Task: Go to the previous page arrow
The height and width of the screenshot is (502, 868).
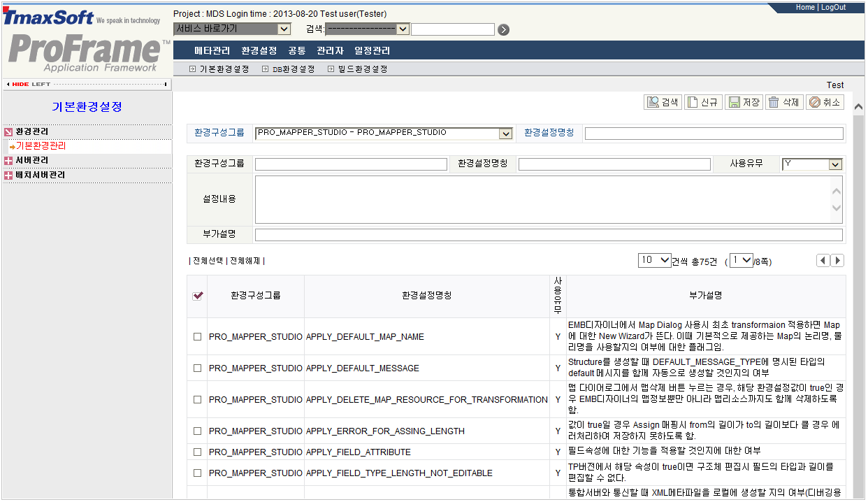Action: [823, 261]
